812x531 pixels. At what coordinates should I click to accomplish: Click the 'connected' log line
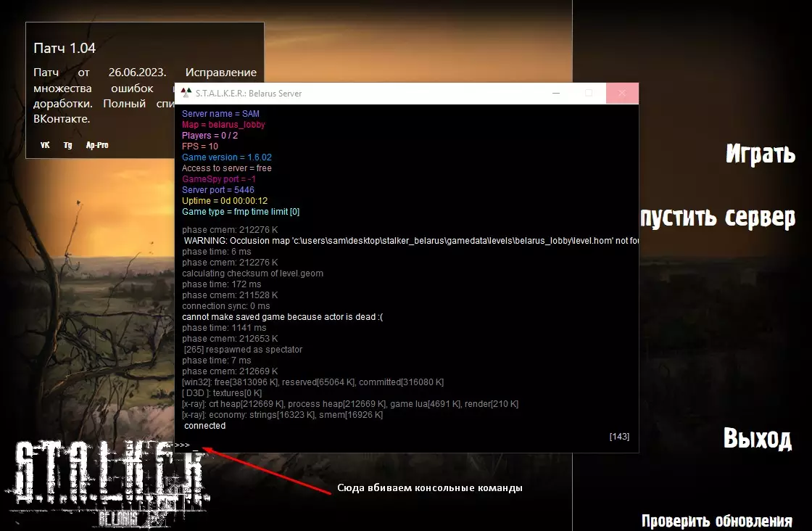click(x=205, y=425)
